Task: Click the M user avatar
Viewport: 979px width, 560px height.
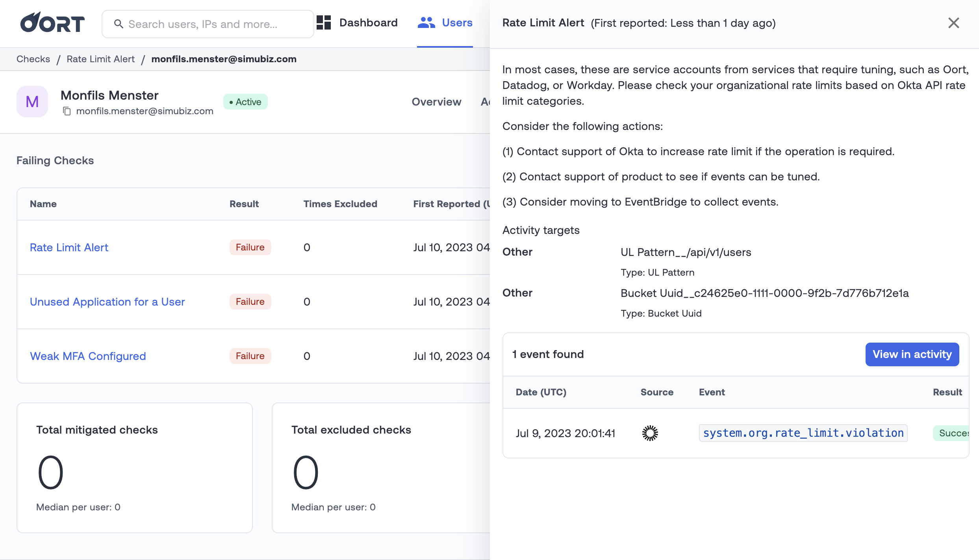Action: pyautogui.click(x=32, y=102)
